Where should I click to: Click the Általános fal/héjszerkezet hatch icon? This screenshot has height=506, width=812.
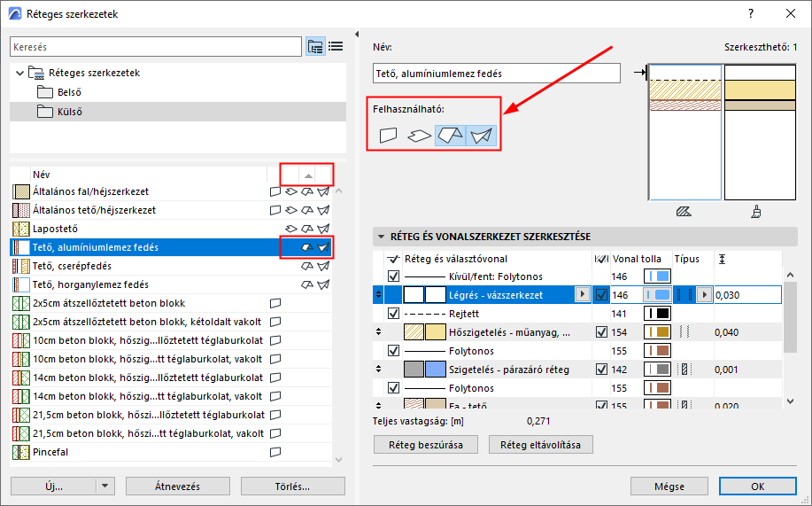click(20, 191)
